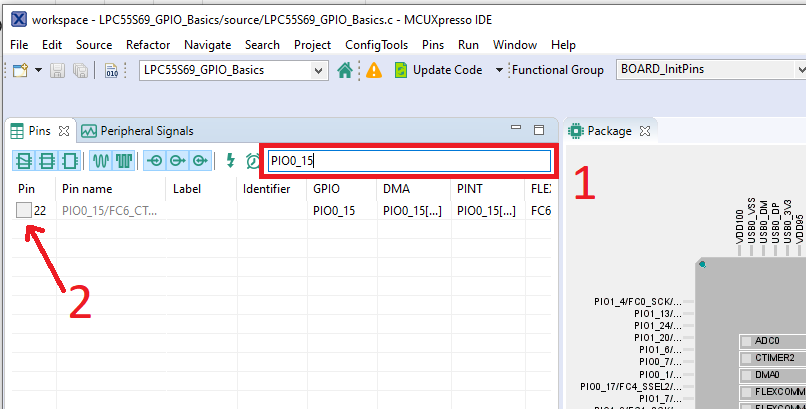Click the Save All icon
The width and height of the screenshot is (806, 409).
click(x=81, y=70)
